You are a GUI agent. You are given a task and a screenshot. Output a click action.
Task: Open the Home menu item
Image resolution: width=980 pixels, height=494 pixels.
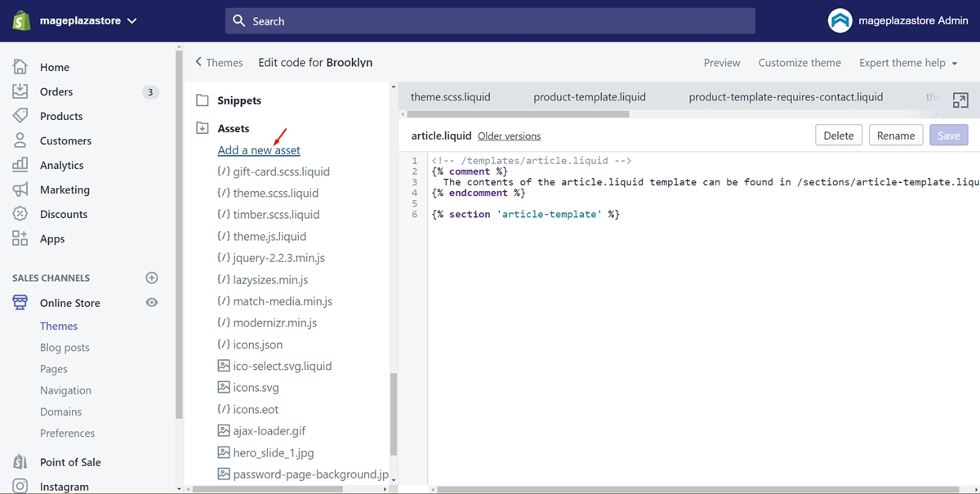coord(55,67)
